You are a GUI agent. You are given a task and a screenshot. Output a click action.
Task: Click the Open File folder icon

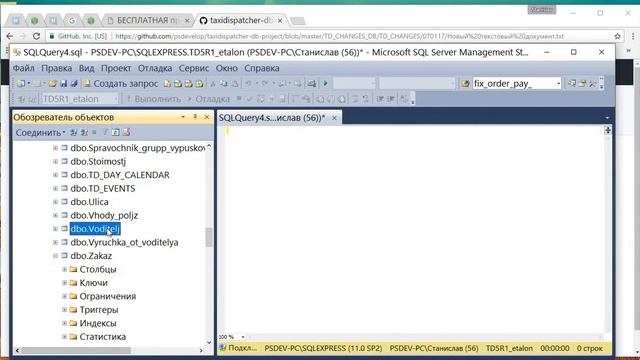[52, 84]
